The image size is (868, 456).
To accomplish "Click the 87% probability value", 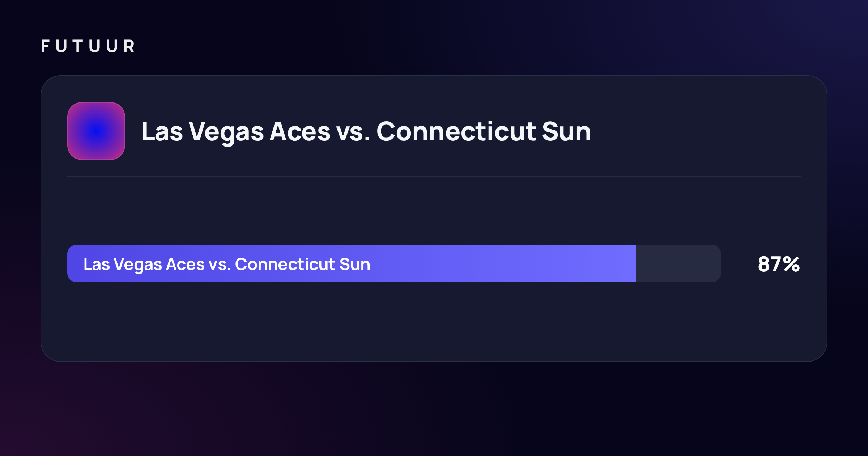I will tap(779, 264).
